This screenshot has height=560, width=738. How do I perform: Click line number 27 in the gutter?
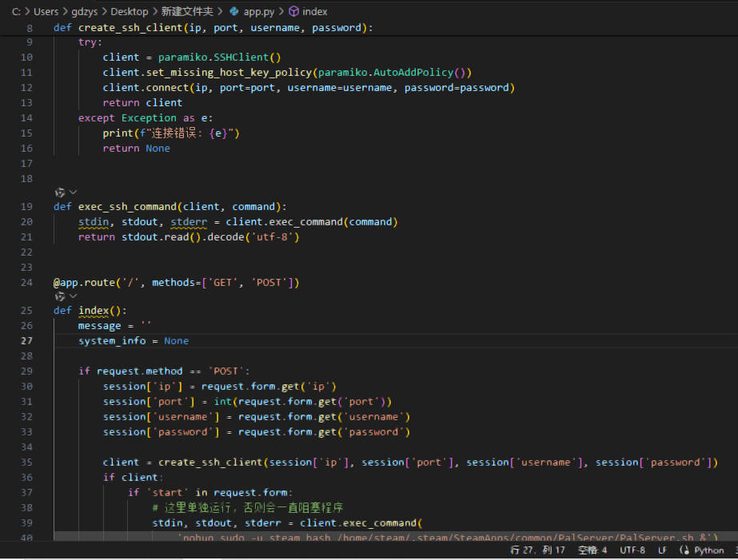click(26, 340)
